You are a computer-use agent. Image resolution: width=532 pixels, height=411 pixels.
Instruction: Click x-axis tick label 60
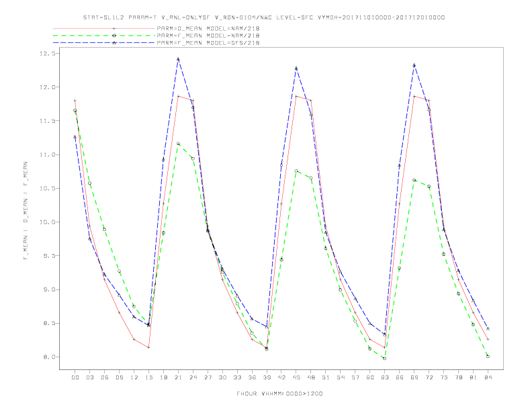click(370, 377)
